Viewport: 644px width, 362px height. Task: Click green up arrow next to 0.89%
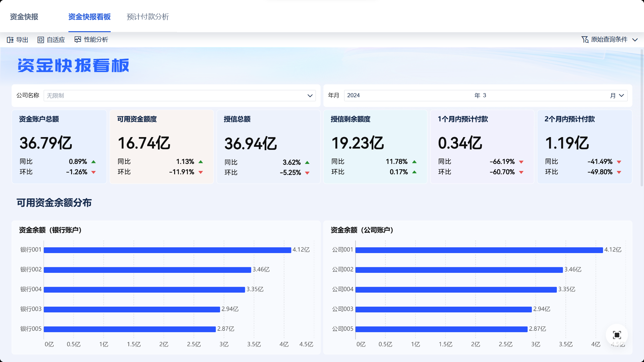pos(94,162)
